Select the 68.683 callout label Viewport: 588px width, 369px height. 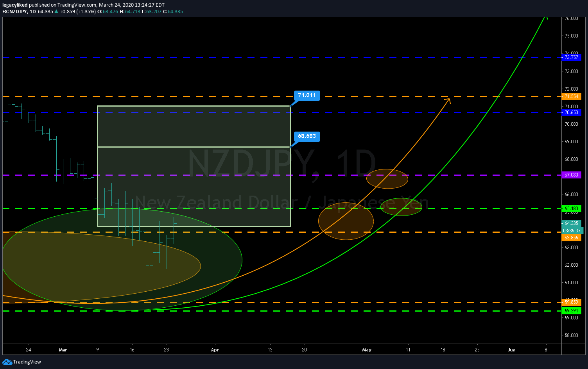coord(307,136)
